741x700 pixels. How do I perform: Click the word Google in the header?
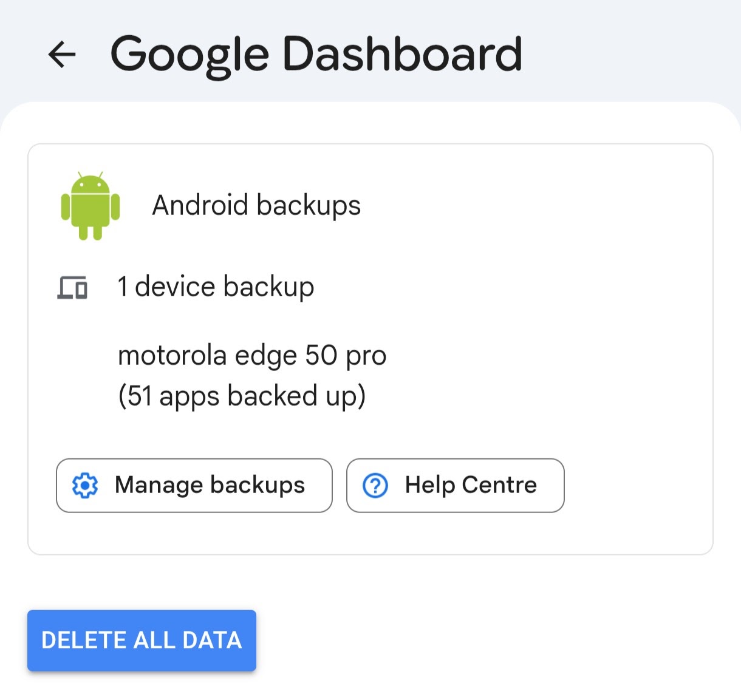pos(190,56)
